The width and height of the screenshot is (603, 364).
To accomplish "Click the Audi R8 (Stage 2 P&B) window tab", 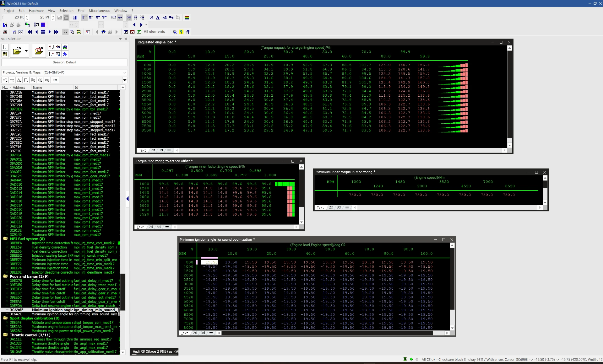I will (x=155, y=351).
